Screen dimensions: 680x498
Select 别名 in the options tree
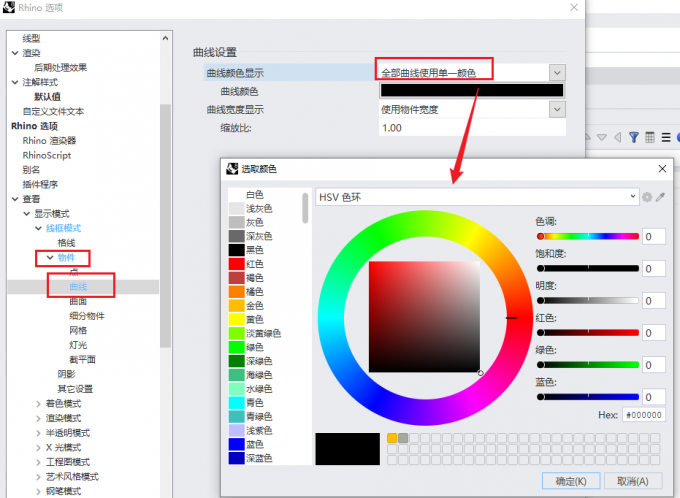31,170
